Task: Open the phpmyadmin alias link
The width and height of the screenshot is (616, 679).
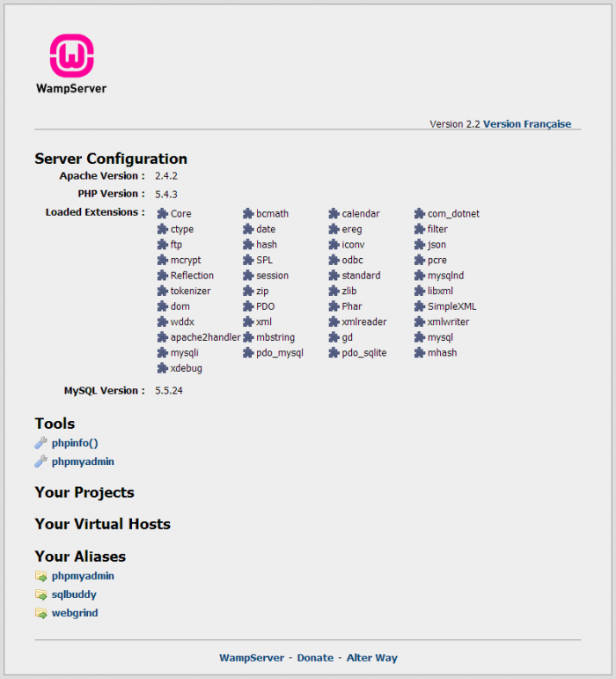Action: pos(83,576)
